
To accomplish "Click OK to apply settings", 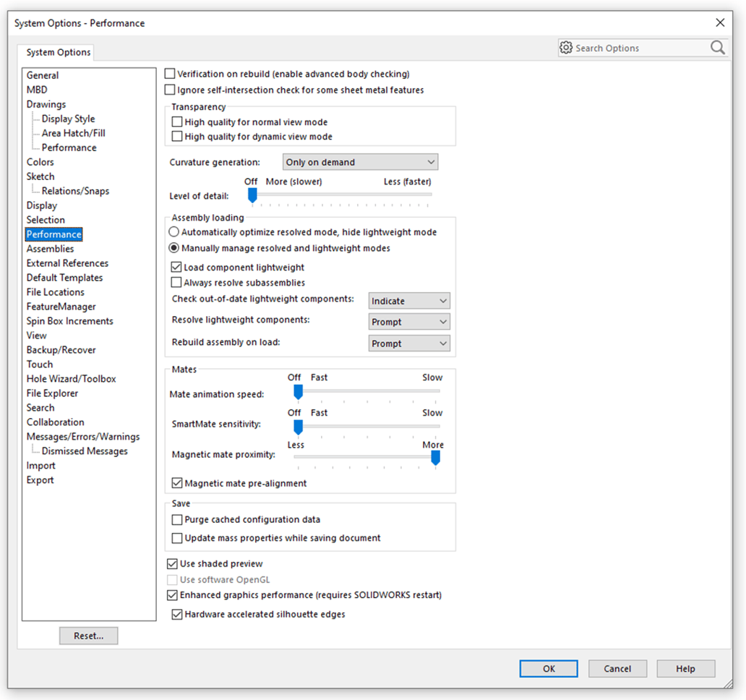I will click(x=548, y=668).
